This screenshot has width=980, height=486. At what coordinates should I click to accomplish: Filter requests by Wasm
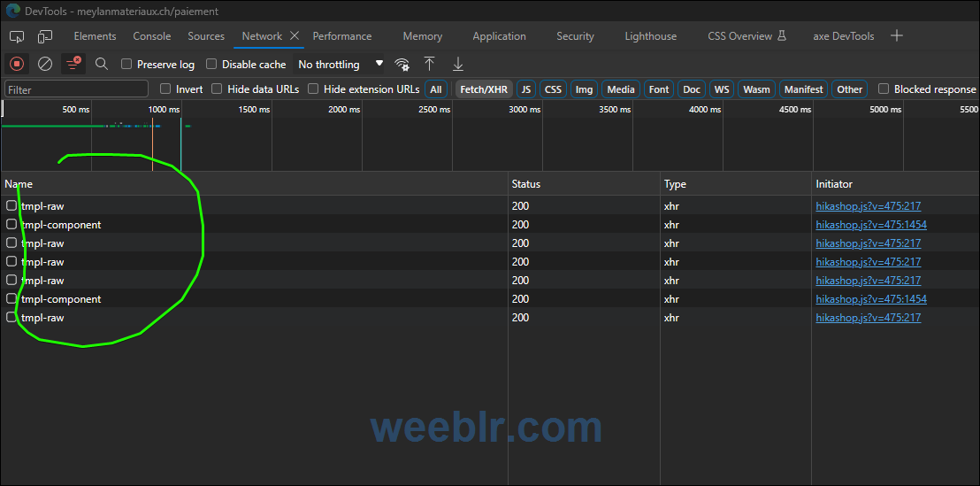coord(757,89)
